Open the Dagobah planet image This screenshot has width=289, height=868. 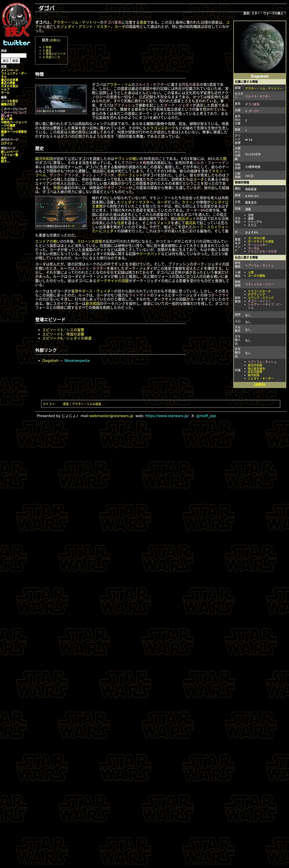pos(259,47)
